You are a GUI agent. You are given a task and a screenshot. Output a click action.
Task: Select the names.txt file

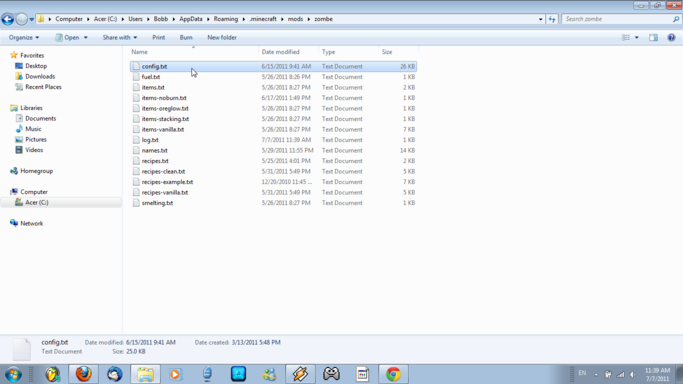274,150
